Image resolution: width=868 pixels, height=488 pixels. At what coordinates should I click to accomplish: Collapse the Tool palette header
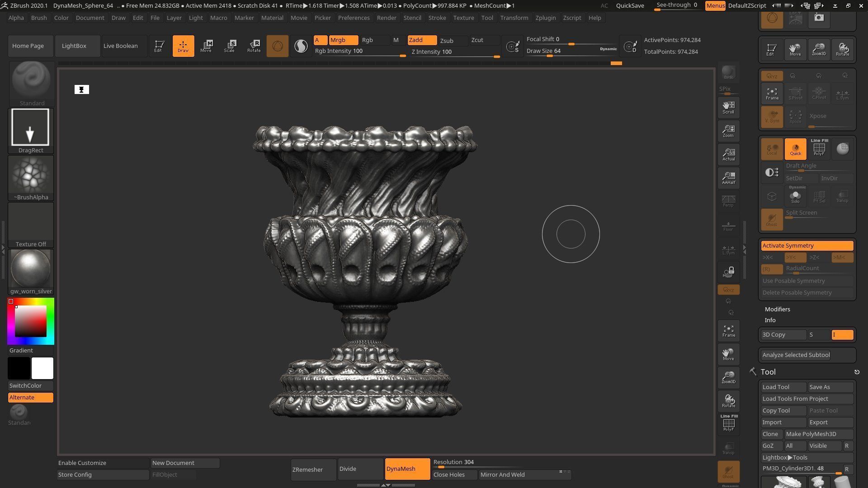coord(768,372)
